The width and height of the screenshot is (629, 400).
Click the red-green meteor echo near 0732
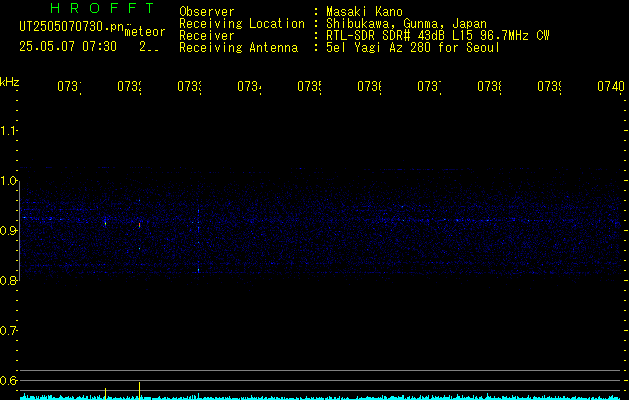[139, 225]
